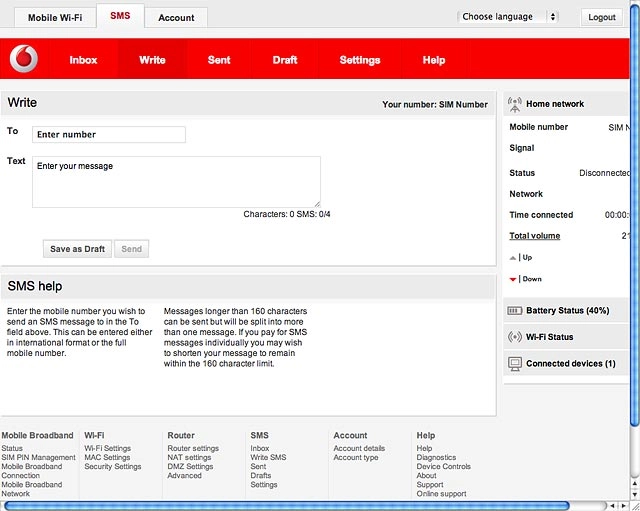The image size is (640, 511).
Task: Click the Battery Status battery icon
Action: (515, 311)
